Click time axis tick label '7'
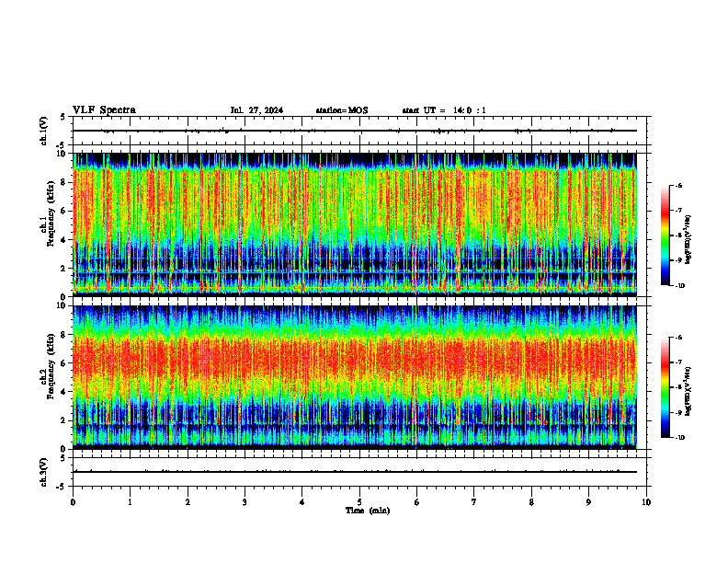 pyautogui.click(x=474, y=502)
